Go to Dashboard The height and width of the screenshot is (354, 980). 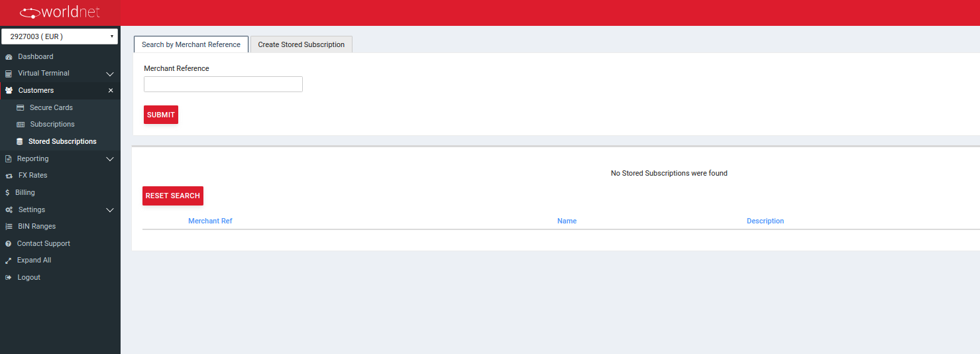tap(36, 57)
